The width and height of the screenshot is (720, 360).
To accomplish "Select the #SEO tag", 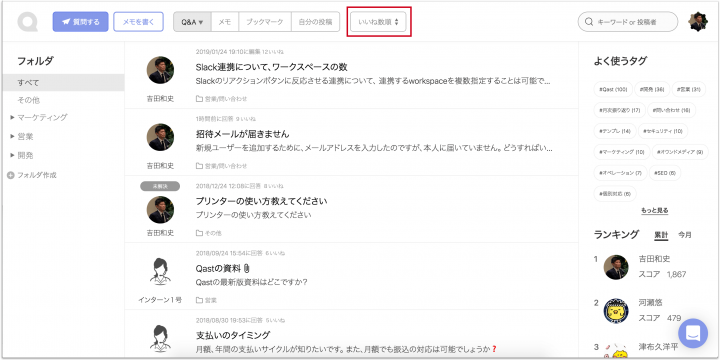I will 665,173.
